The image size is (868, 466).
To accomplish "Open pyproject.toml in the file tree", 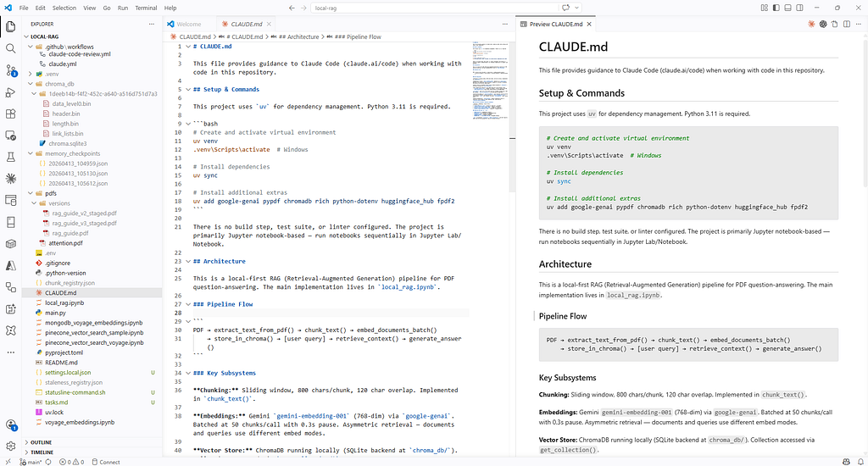I will (64, 352).
